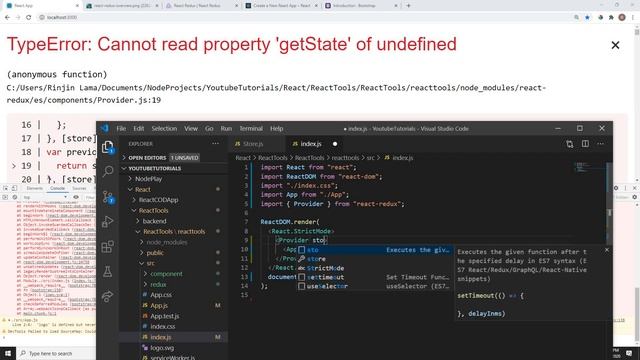Open a new browser tab with plus button
The image size is (640, 360).
(408, 6)
